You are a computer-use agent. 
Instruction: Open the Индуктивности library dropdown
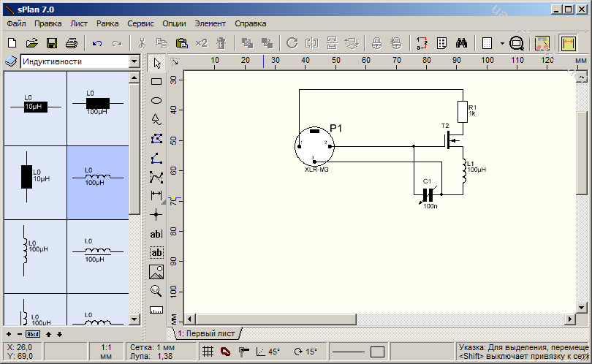(134, 62)
